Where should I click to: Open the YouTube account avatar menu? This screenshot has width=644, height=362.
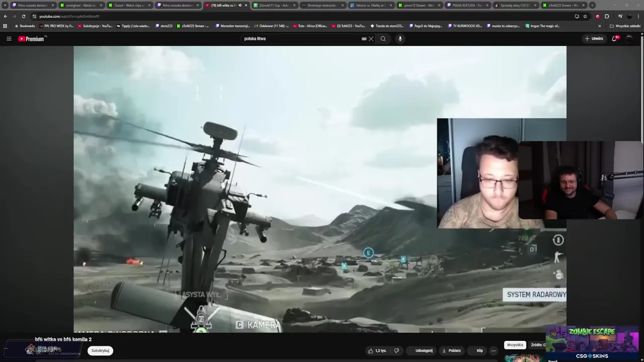click(629, 39)
